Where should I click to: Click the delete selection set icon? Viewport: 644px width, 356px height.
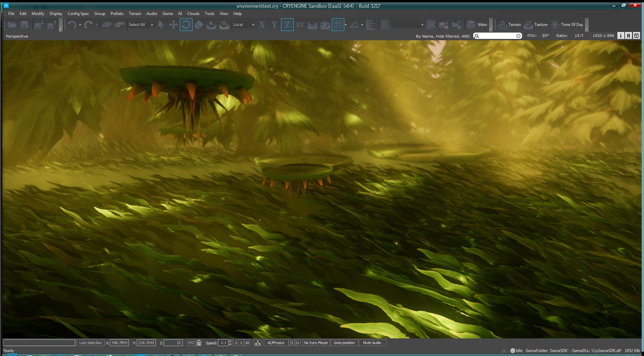431,25
